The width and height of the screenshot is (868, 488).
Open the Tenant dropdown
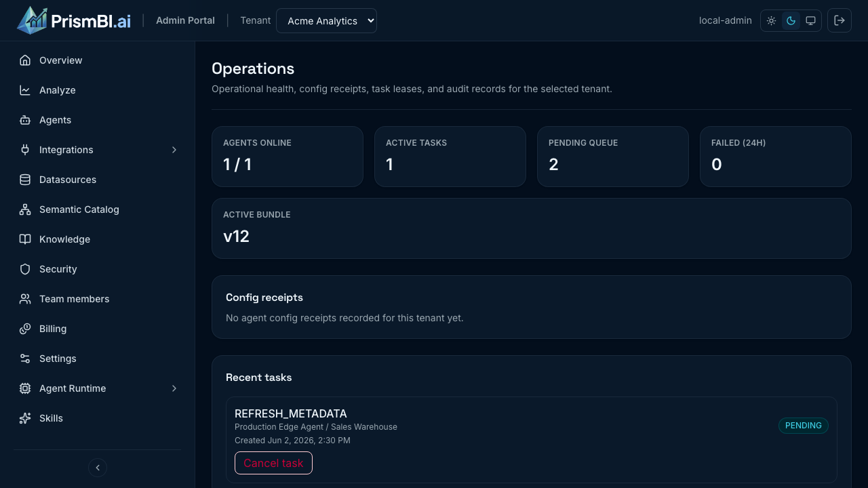coord(326,20)
